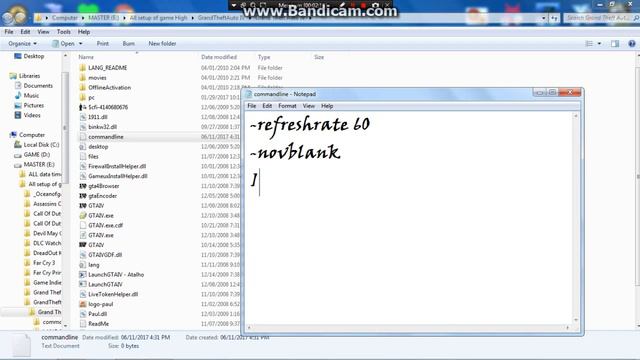640x360 pixels.
Task: Expand Libraries in navigation pane
Action: pos(29,76)
